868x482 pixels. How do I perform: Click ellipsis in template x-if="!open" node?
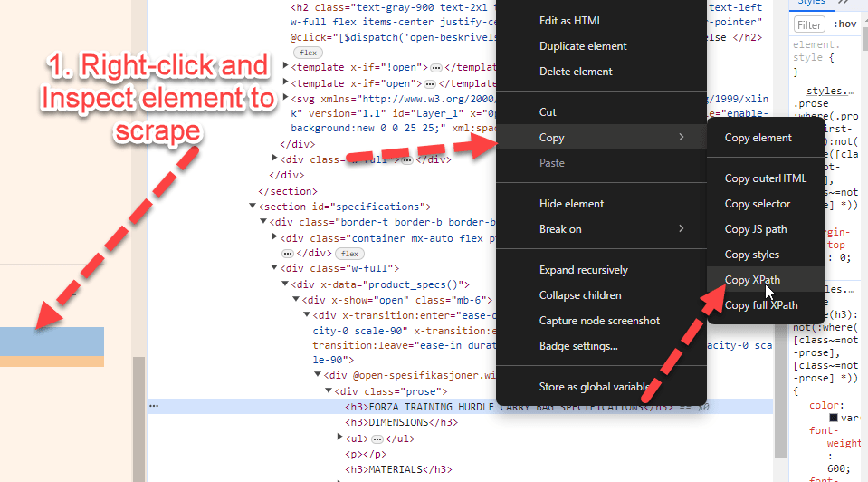point(435,67)
